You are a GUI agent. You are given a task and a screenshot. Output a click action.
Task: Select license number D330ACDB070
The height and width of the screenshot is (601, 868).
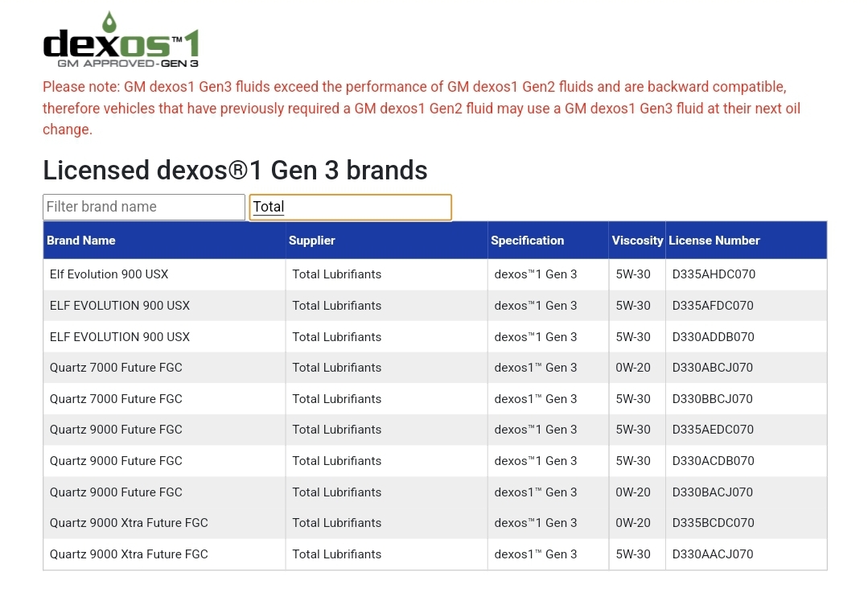click(713, 461)
